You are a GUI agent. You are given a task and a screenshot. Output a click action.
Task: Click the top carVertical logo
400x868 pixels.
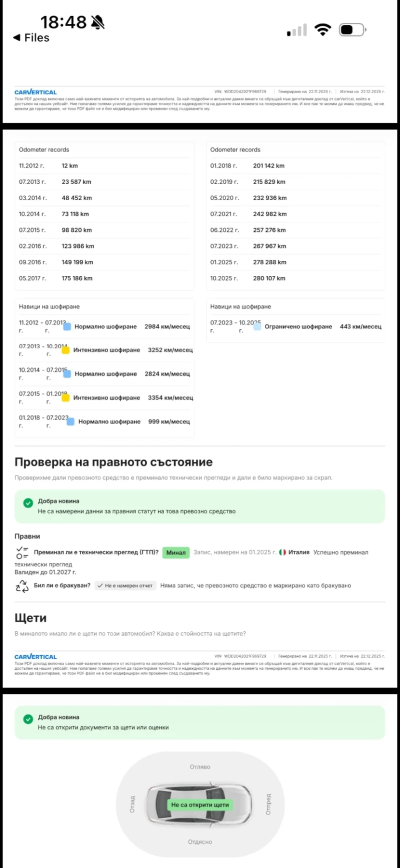[35, 92]
